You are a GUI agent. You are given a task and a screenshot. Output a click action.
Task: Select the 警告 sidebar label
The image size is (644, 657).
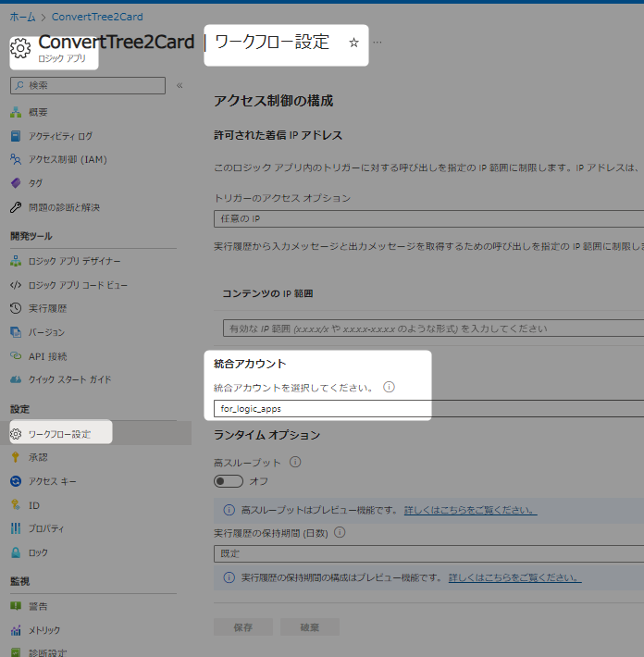(38, 606)
